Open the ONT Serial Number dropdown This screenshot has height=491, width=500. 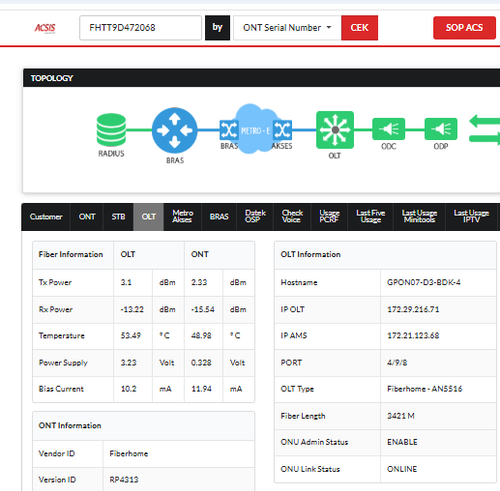[x=287, y=28]
